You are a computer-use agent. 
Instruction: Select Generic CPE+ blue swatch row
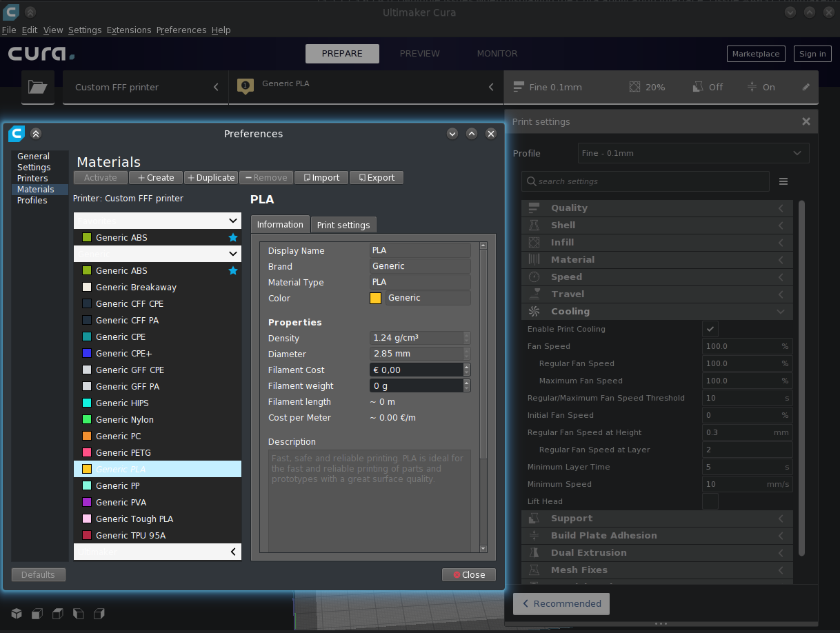click(157, 353)
